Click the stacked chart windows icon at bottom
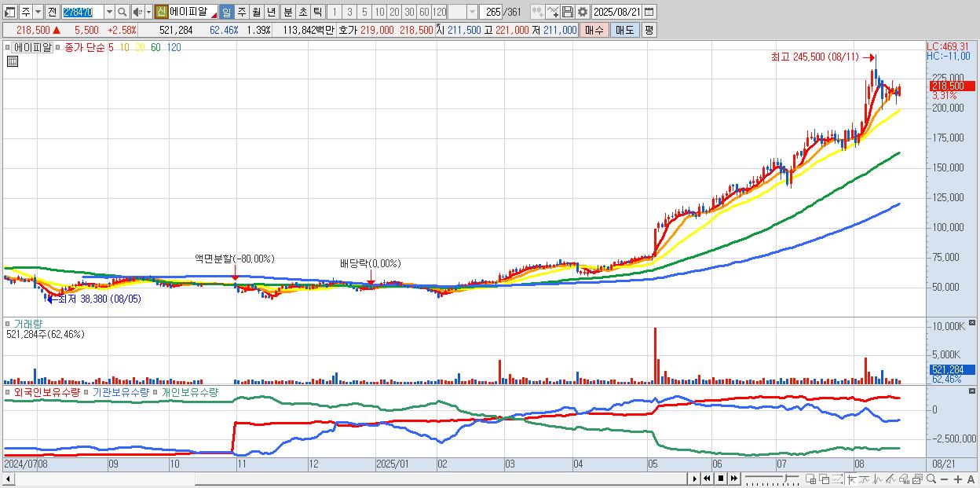980x488 pixels. [x=917, y=479]
